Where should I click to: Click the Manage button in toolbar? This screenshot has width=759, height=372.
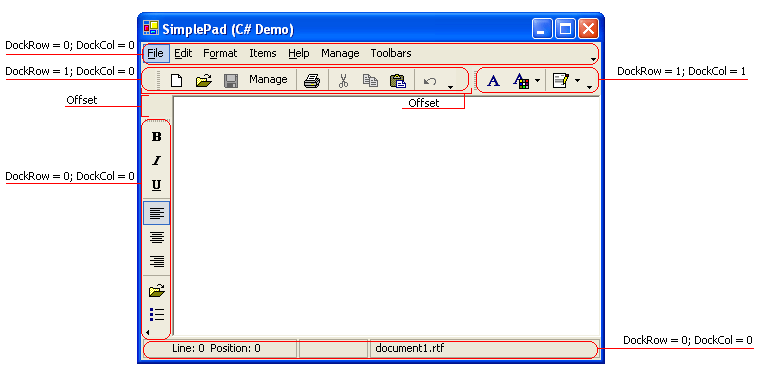[268, 79]
